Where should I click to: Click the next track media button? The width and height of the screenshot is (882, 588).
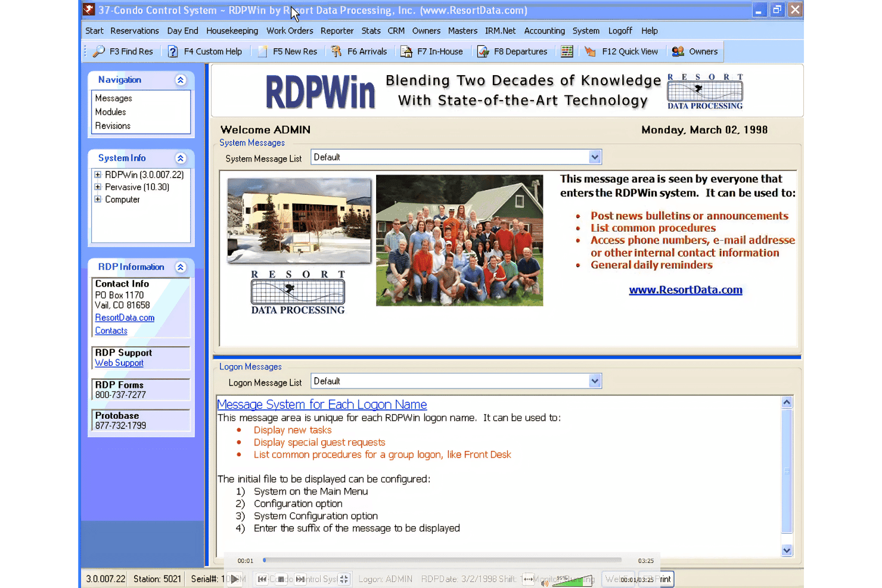(x=300, y=579)
